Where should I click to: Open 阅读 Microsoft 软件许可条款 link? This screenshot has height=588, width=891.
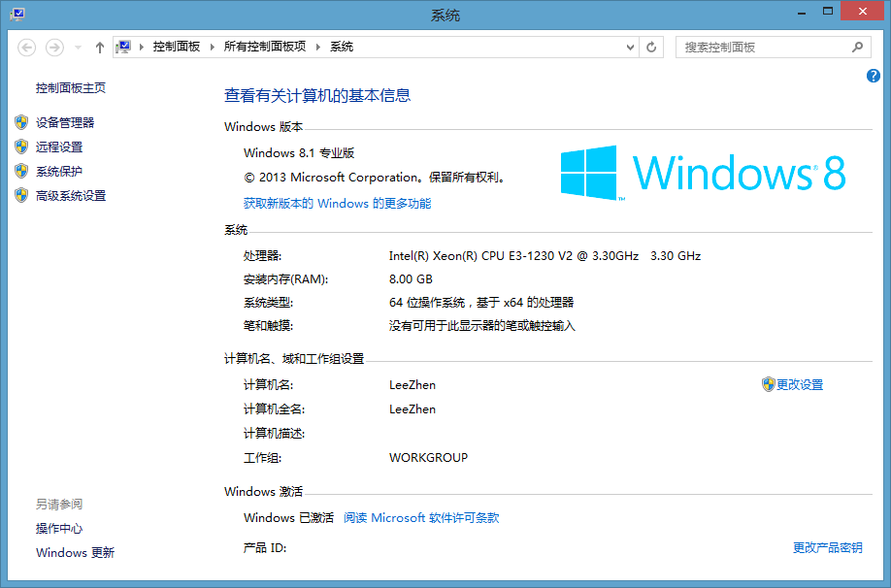[x=421, y=517]
